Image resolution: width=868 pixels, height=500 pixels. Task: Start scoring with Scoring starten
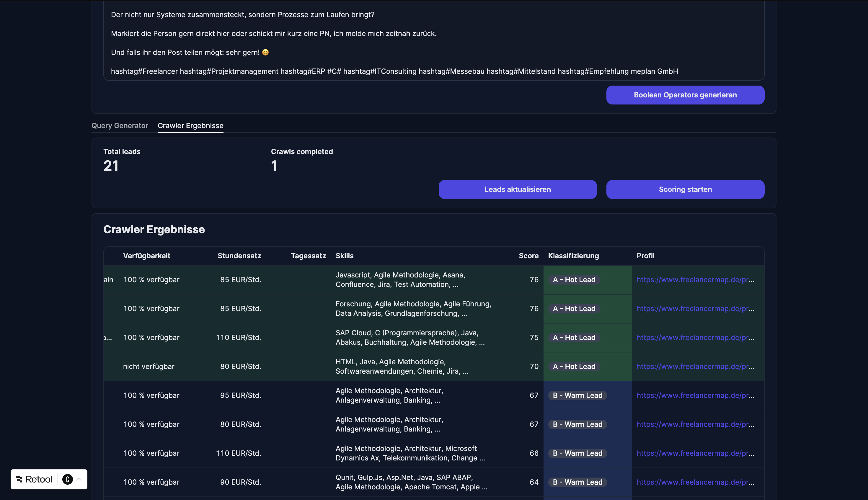point(685,189)
